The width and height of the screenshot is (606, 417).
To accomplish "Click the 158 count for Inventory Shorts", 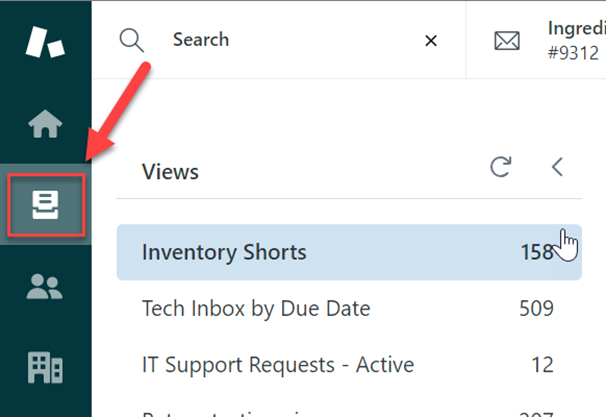I will pos(536,251).
